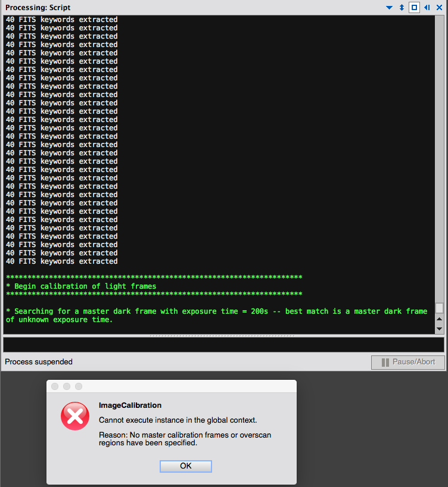The height and width of the screenshot is (487, 448).
Task: Click the scrollbar up arrow
Action: [x=439, y=319]
